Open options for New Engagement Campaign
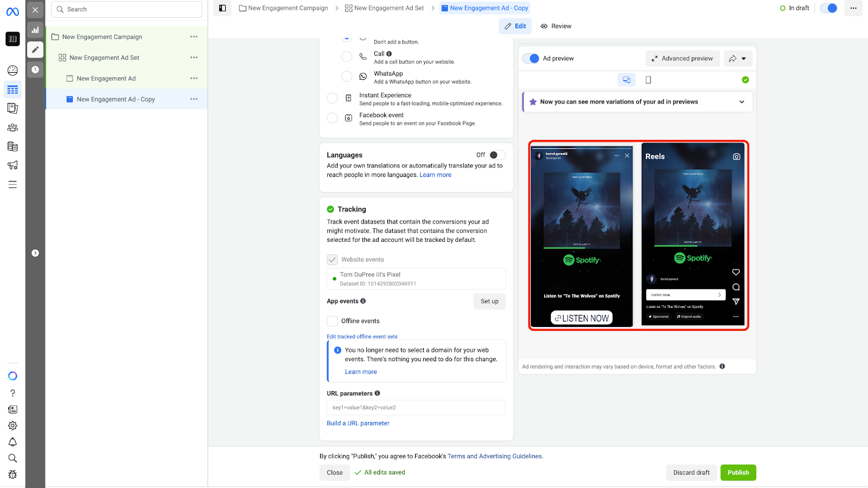 (x=194, y=37)
